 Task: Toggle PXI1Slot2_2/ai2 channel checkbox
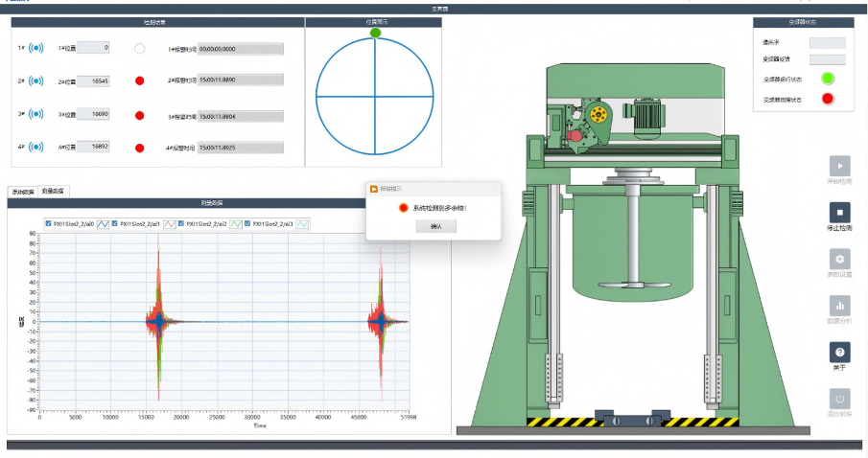tap(181, 223)
